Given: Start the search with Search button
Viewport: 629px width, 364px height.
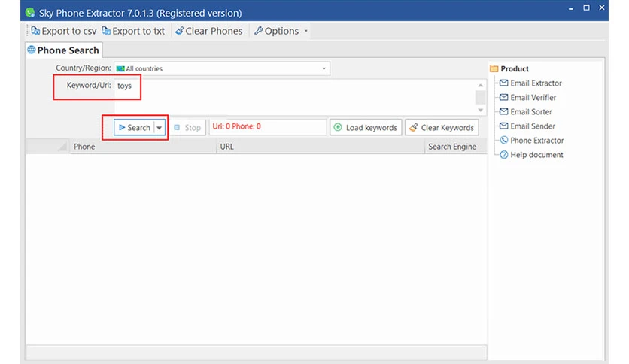Looking at the screenshot, I should click(x=135, y=128).
